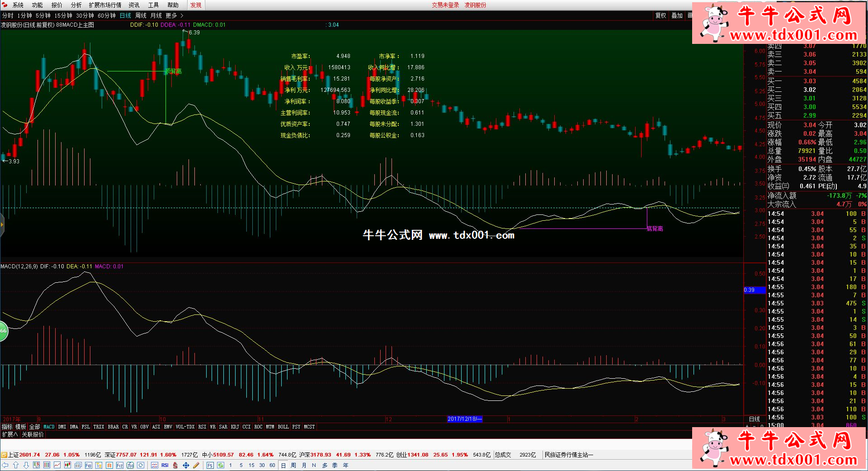Click the red dollar sign icon

pos(175,465)
